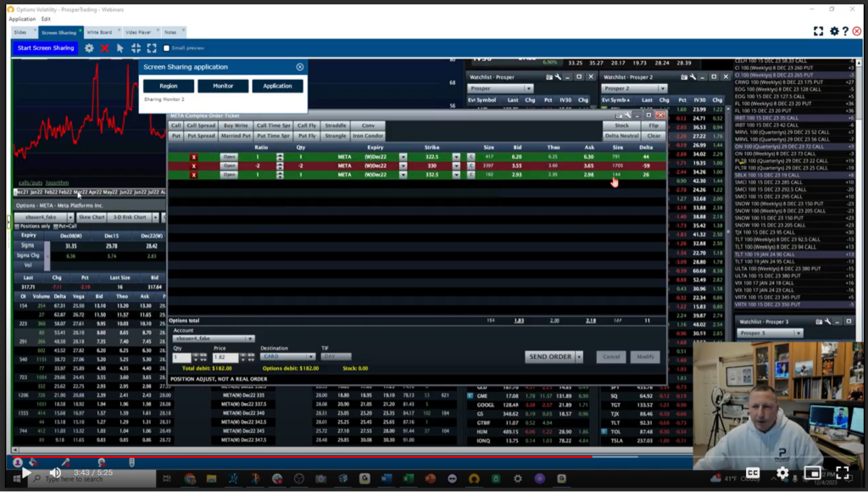This screenshot has width=868, height=492.
Task: Open screen sharing settings gear
Action: [x=89, y=48]
